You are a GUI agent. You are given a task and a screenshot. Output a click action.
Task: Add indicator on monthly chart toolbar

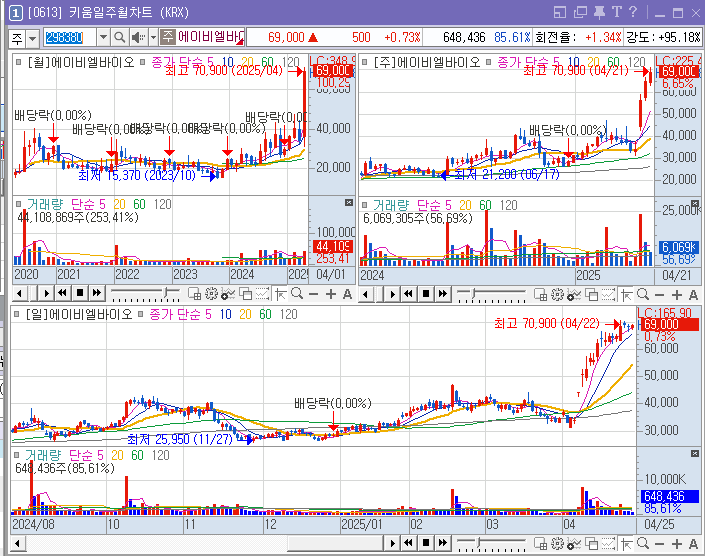click(x=228, y=294)
